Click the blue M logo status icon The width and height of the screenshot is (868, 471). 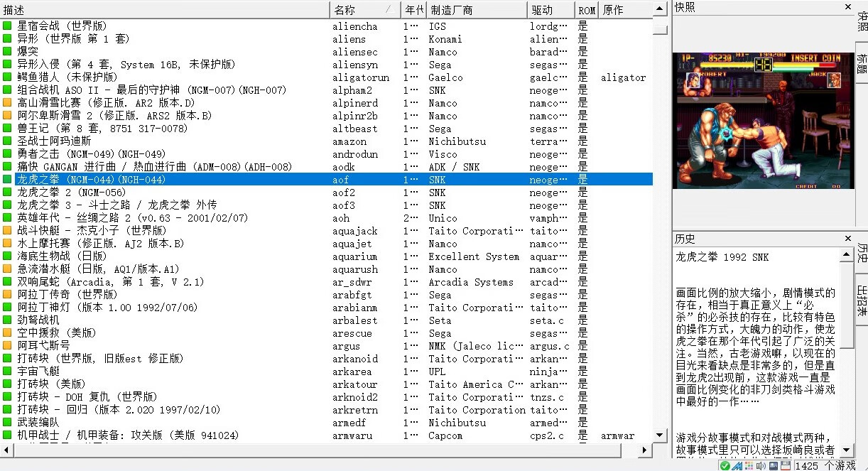pyautogui.click(x=737, y=466)
